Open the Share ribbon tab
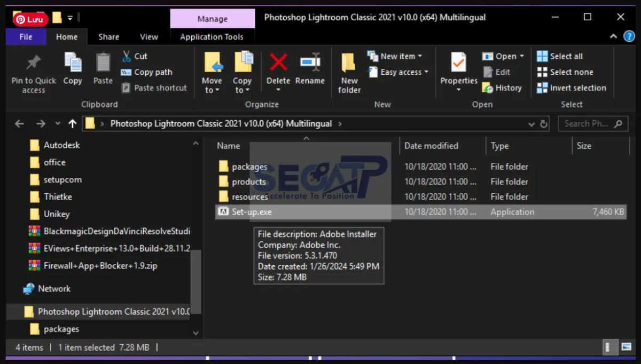 point(108,37)
